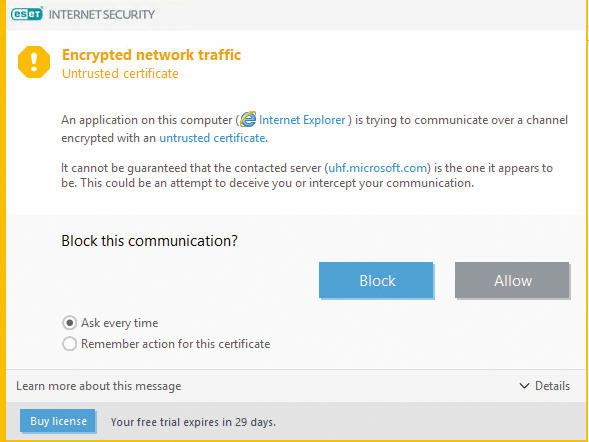Click the orange warning exclamation icon
The height and width of the screenshot is (442, 589).
pyautogui.click(x=34, y=62)
